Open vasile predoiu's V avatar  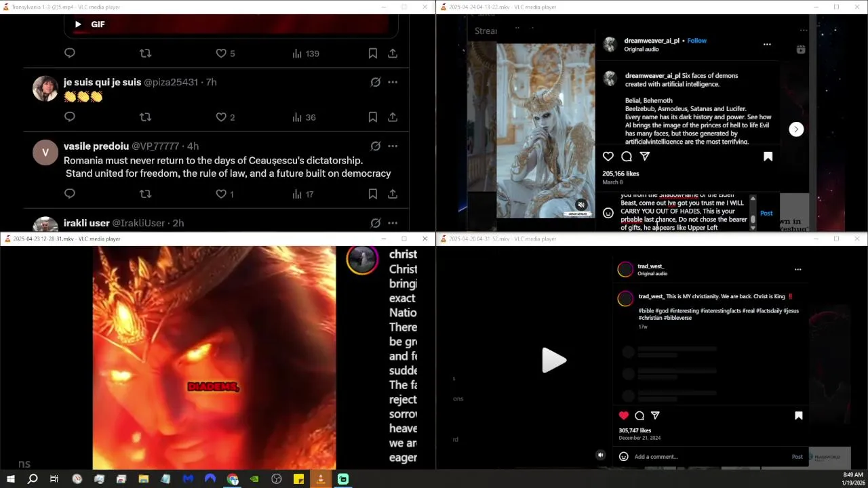45,152
